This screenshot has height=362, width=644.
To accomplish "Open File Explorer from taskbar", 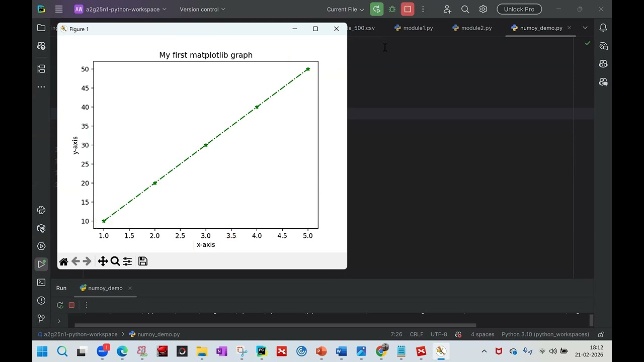I will click(x=202, y=351).
